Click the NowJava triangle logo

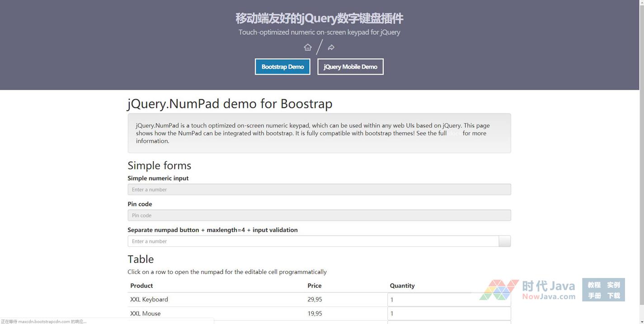point(498,290)
